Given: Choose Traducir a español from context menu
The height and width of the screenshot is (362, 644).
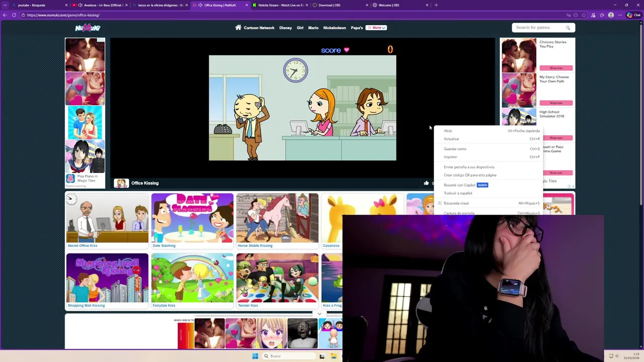Looking at the screenshot, I should (489, 193).
